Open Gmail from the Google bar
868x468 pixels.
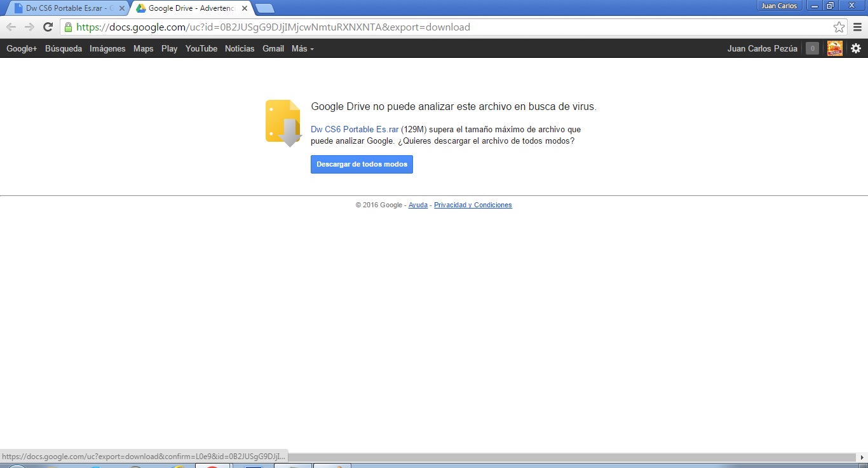pyautogui.click(x=273, y=48)
